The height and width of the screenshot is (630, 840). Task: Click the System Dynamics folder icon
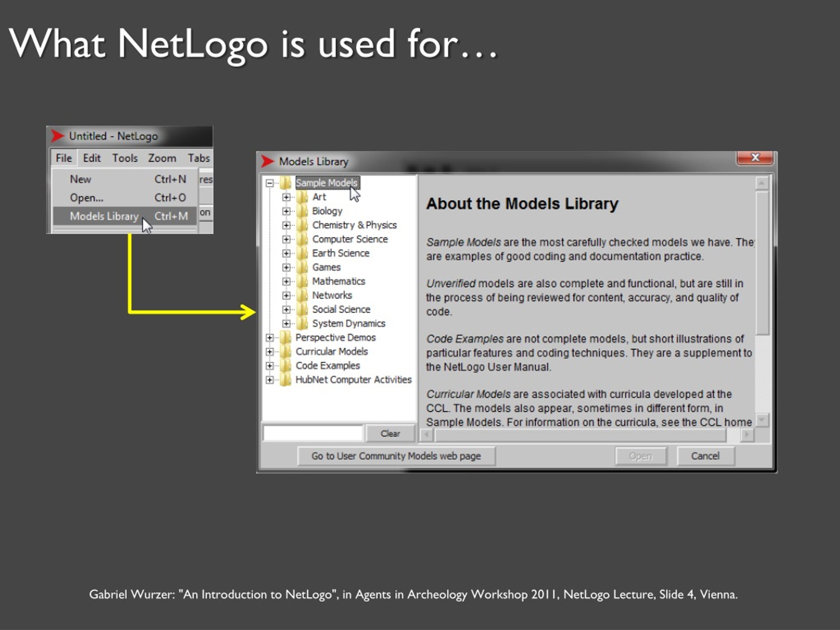click(302, 323)
